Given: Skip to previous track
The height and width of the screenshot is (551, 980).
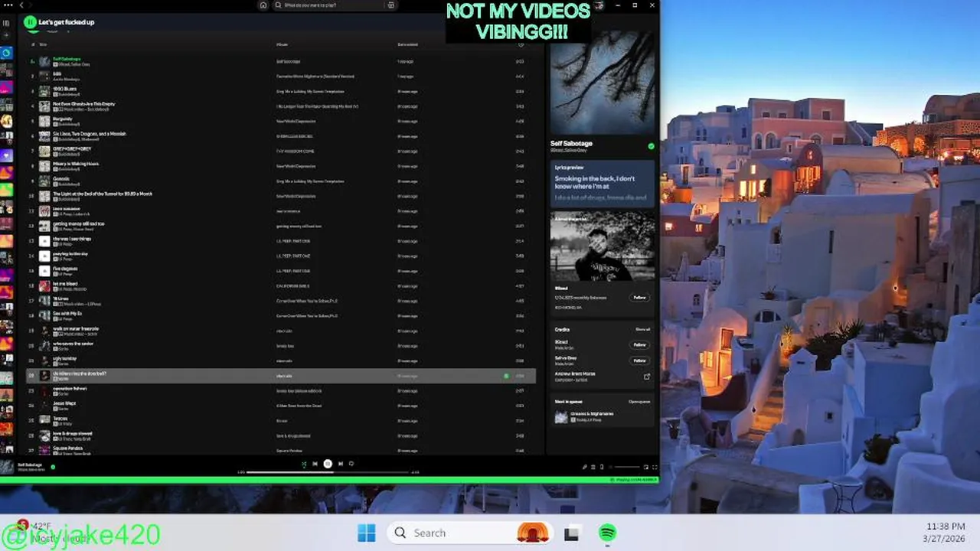Looking at the screenshot, I should tap(315, 464).
